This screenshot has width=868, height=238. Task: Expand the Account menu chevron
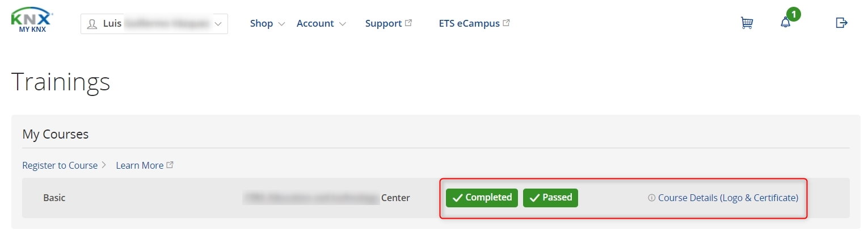[343, 24]
